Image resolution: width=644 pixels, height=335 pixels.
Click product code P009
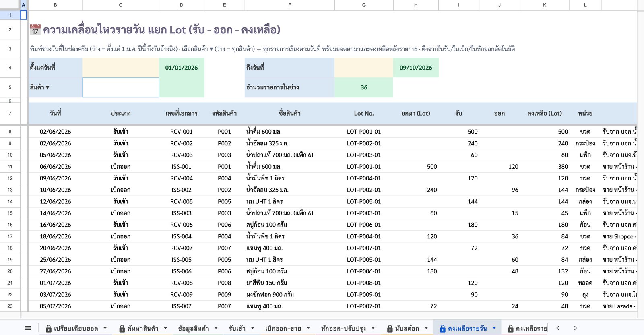coord(225,295)
